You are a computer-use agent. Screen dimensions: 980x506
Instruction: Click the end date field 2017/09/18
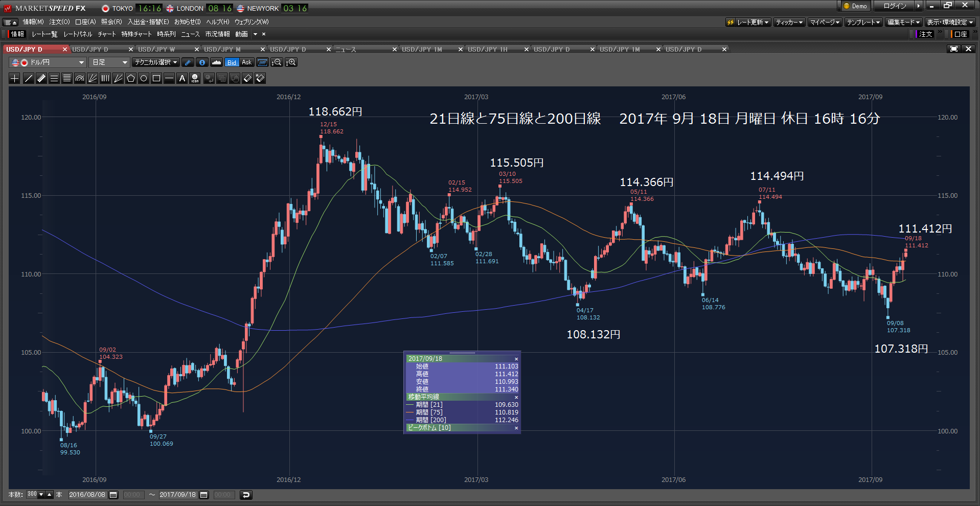[x=178, y=495]
